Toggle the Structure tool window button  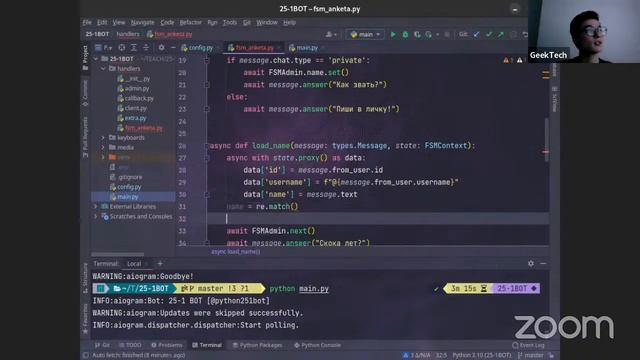(85, 278)
